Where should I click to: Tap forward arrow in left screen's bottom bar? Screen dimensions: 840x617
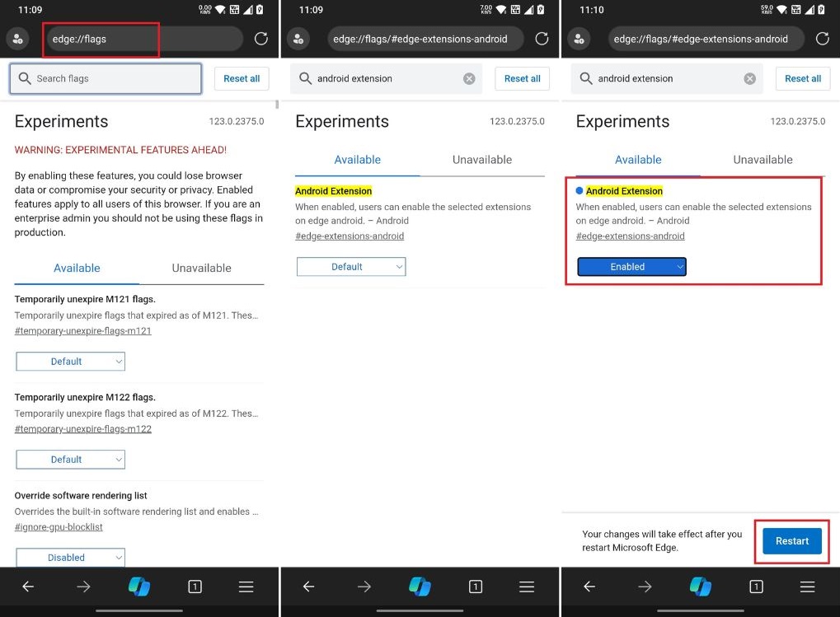(x=83, y=587)
